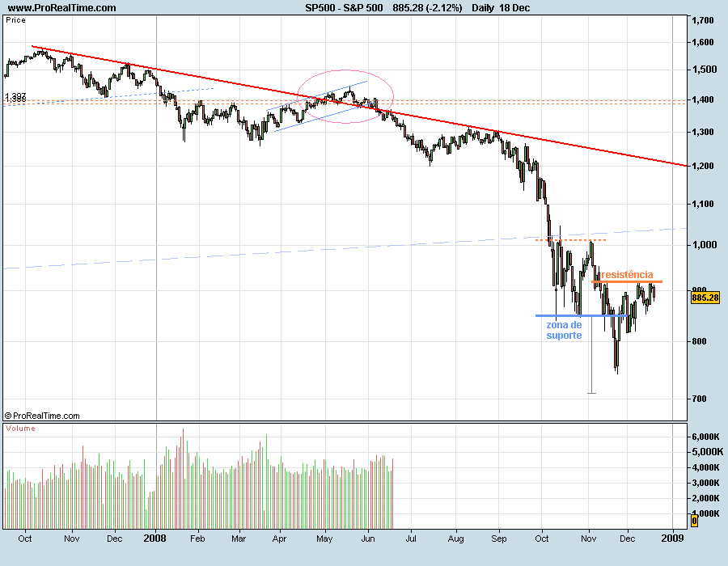Click the 1,397 level label at left edge
Image resolution: width=728 pixels, height=566 pixels.
coord(15,97)
